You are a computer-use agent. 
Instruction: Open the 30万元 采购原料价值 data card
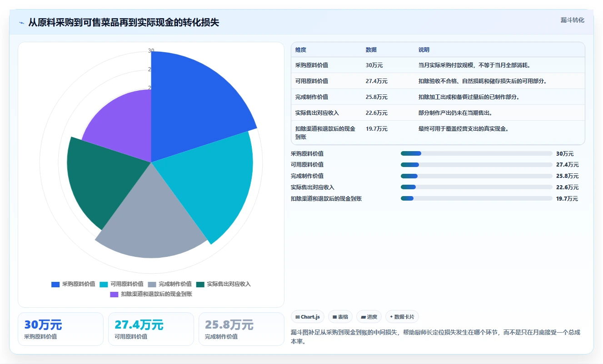(x=60, y=329)
